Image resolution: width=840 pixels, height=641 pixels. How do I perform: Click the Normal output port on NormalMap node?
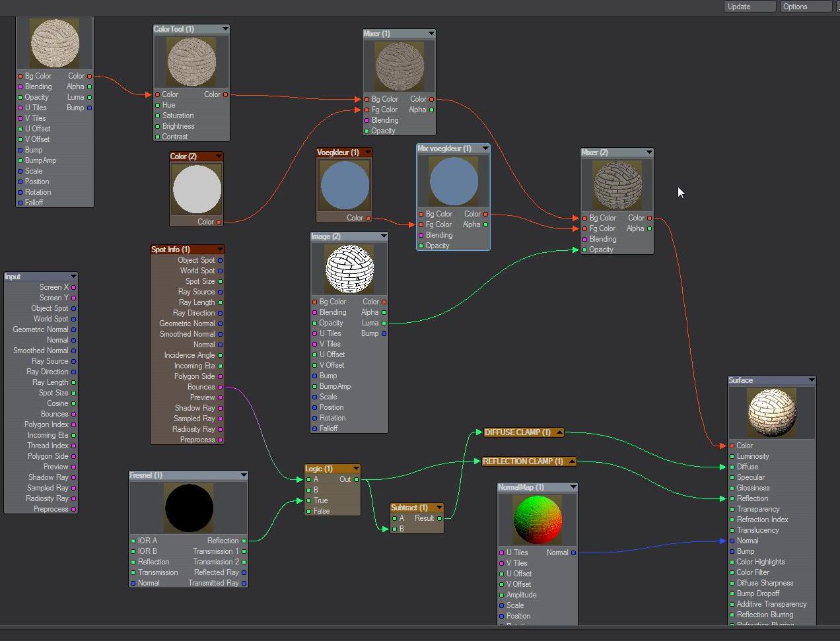point(573,553)
